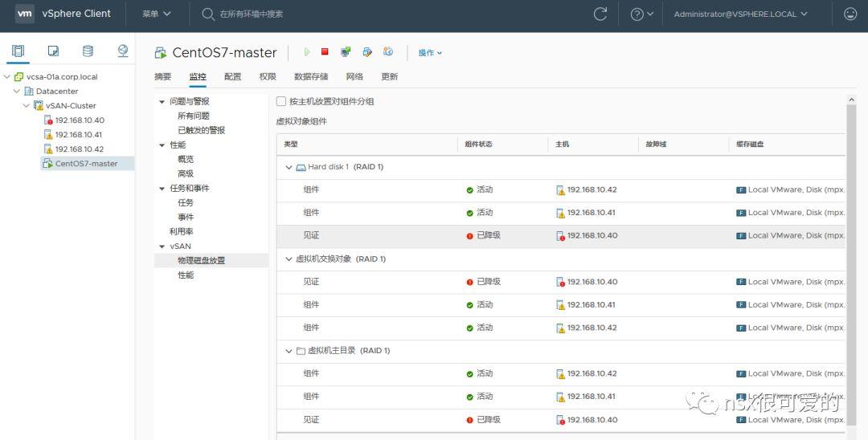Open the 数据存储 tab
Image resolution: width=868 pixels, height=440 pixels.
(311, 77)
